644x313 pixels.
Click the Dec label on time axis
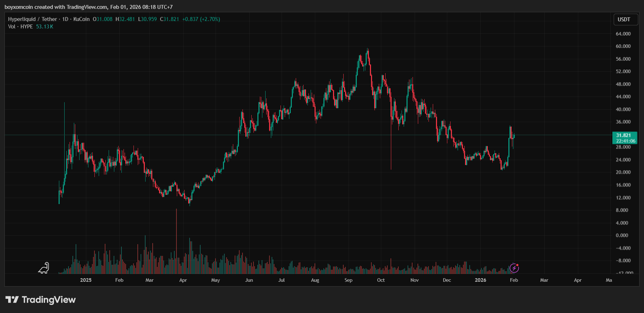tap(447, 280)
